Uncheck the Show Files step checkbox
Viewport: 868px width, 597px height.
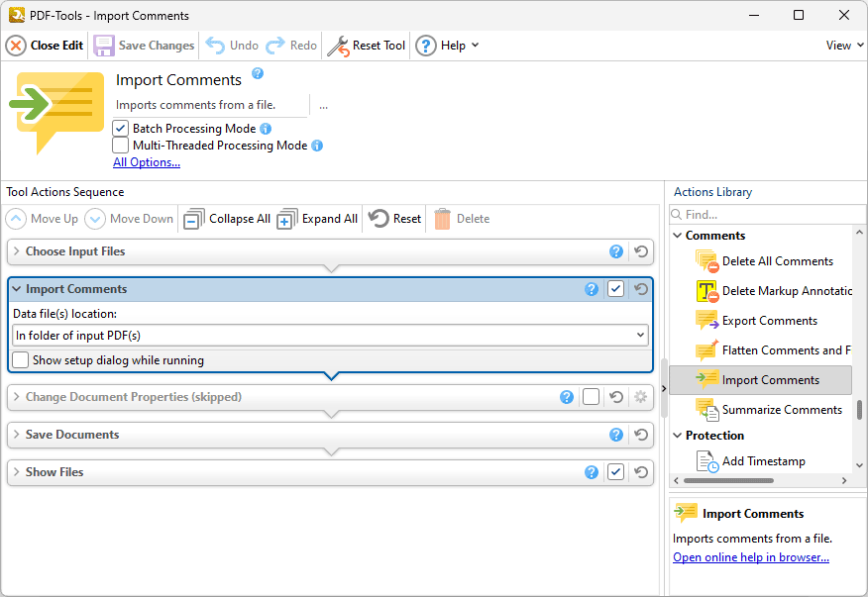pyautogui.click(x=615, y=472)
